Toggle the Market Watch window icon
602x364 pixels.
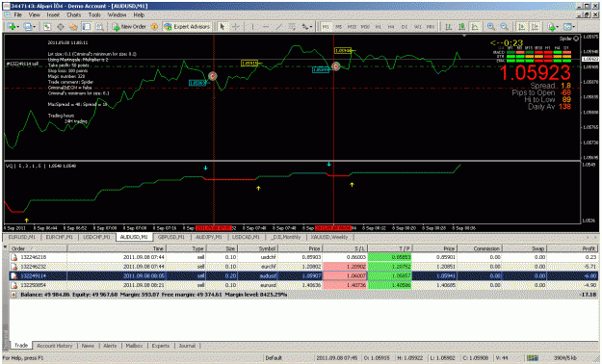point(47,27)
